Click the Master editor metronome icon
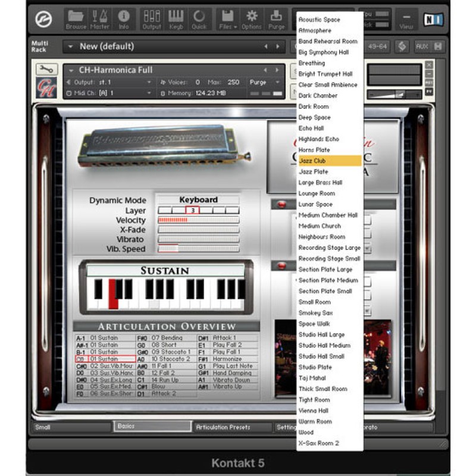The width and height of the screenshot is (476, 476). (x=99, y=18)
